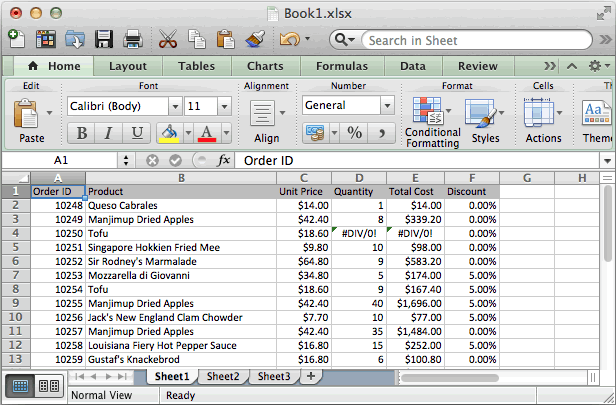Open fill color dropdown arrow
Screen dimensions: 616x405
(188, 133)
